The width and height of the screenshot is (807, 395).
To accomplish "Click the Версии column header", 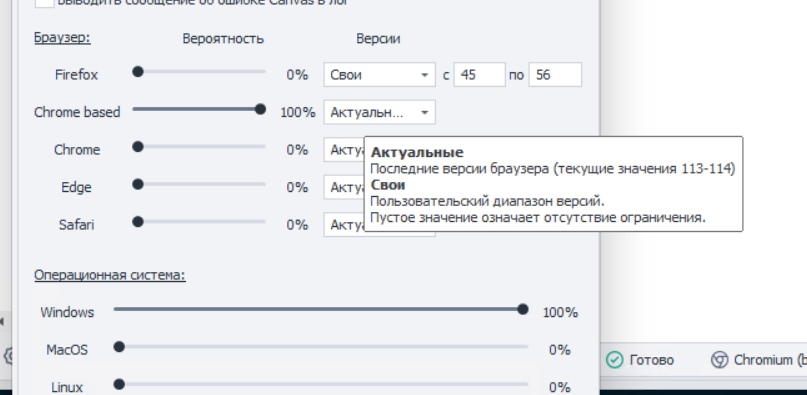I will tap(378, 39).
